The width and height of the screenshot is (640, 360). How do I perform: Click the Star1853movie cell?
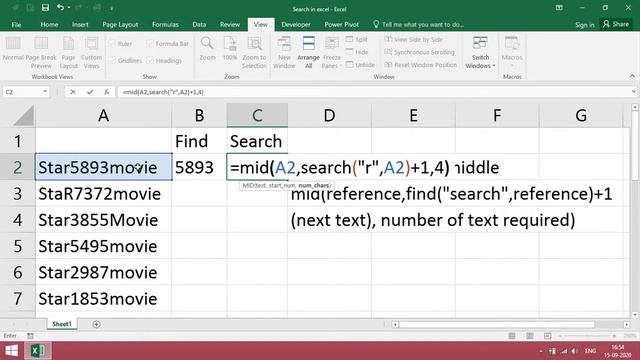pyautogui.click(x=104, y=299)
